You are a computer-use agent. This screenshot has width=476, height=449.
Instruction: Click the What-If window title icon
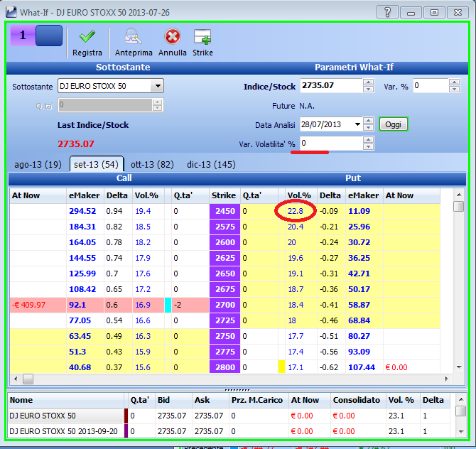pos(11,12)
